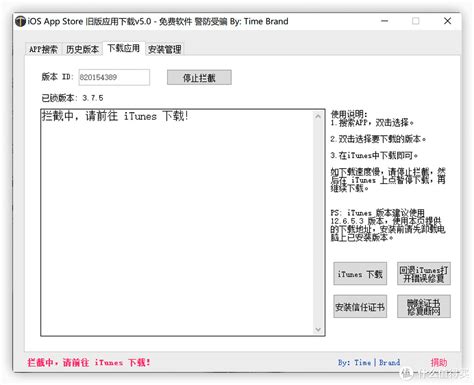Open the 历史版本 tab

coord(82,49)
